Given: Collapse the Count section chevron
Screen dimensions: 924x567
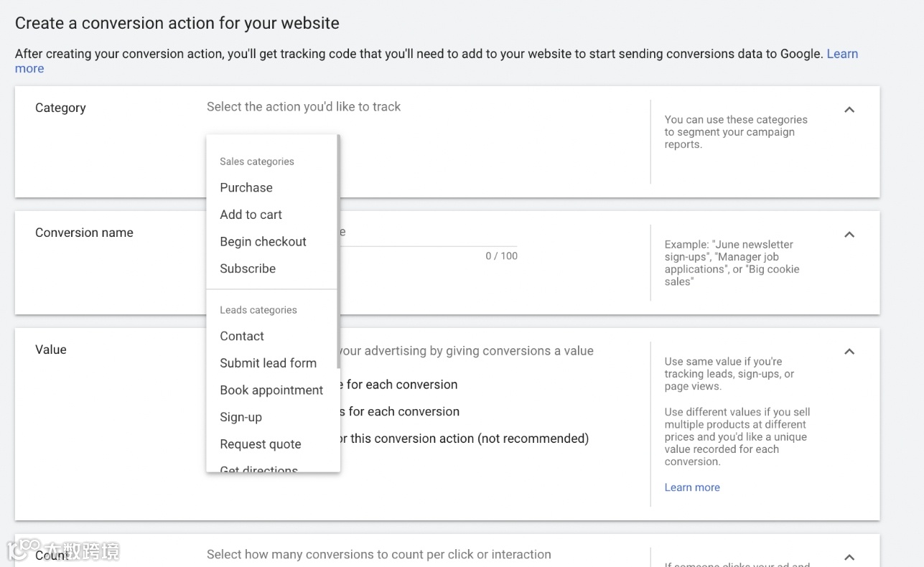Looking at the screenshot, I should [849, 557].
